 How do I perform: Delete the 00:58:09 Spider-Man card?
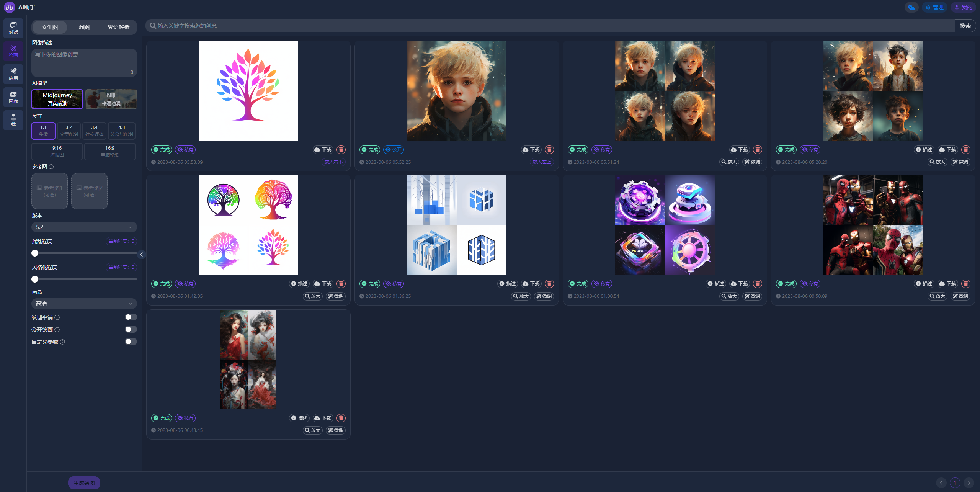pos(966,284)
